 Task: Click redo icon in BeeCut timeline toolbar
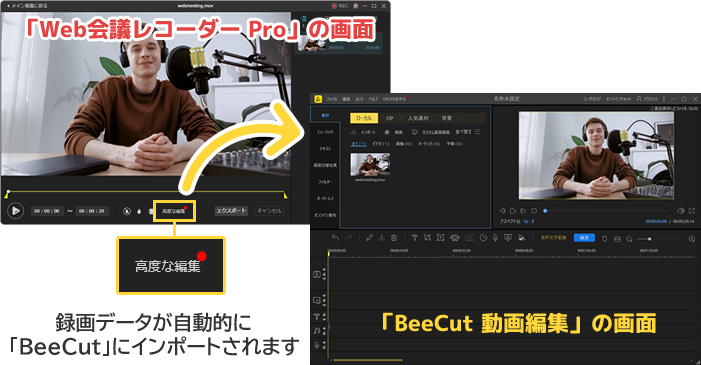pyautogui.click(x=348, y=238)
